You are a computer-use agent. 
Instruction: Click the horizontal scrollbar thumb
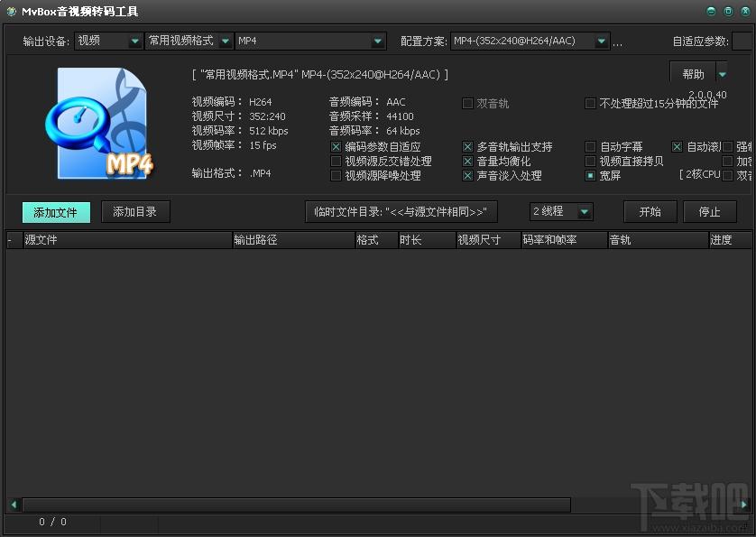296,505
